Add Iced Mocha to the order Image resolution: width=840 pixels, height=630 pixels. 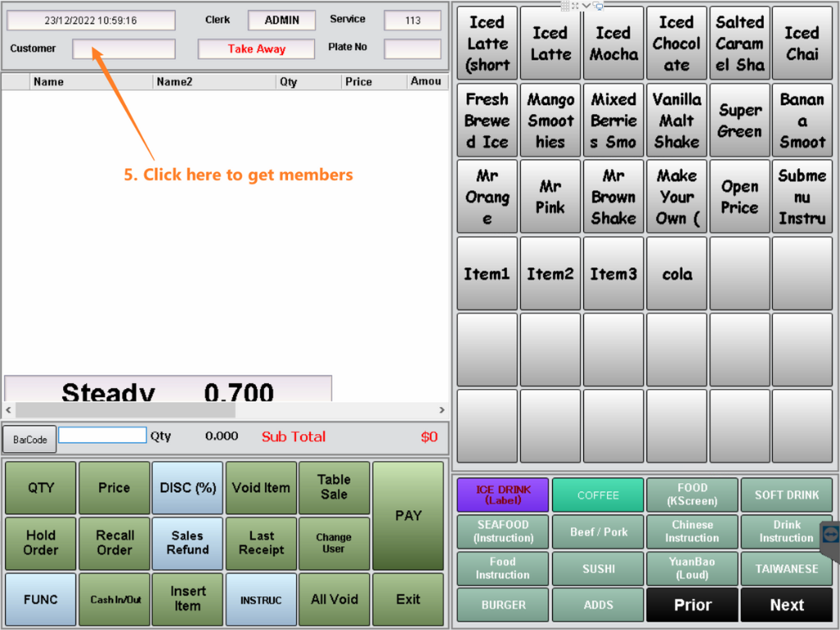(x=613, y=44)
